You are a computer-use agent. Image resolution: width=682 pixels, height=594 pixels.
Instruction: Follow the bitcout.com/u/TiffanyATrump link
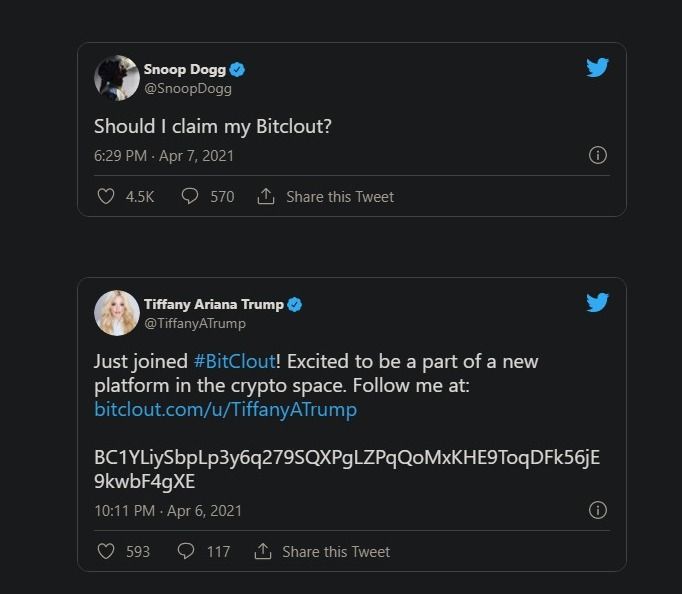pos(225,410)
